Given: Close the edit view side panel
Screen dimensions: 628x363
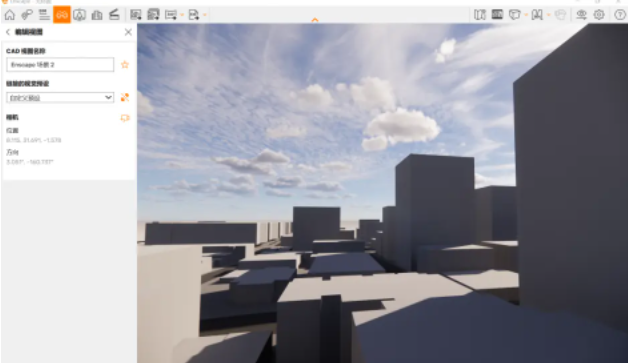Looking at the screenshot, I should point(128,32).
